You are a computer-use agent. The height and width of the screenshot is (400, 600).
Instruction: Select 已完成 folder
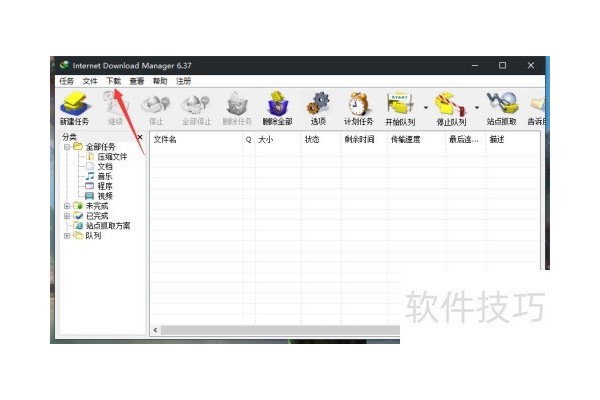point(91,216)
